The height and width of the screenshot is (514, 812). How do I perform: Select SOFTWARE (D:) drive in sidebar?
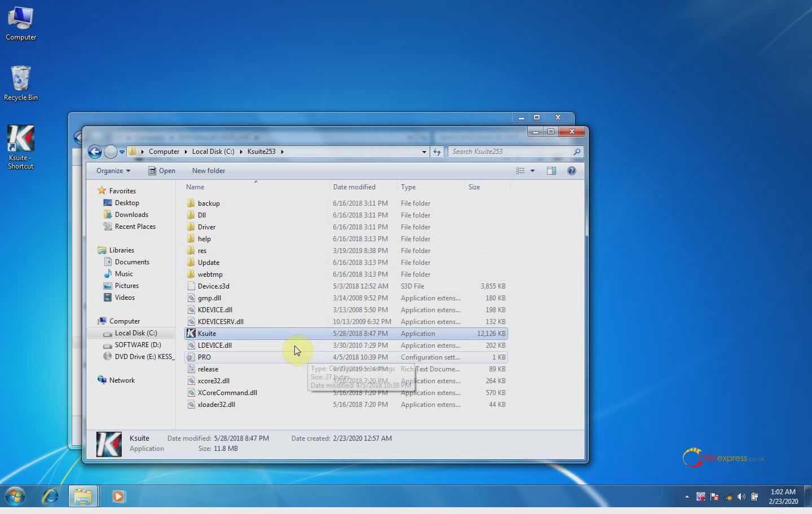138,345
